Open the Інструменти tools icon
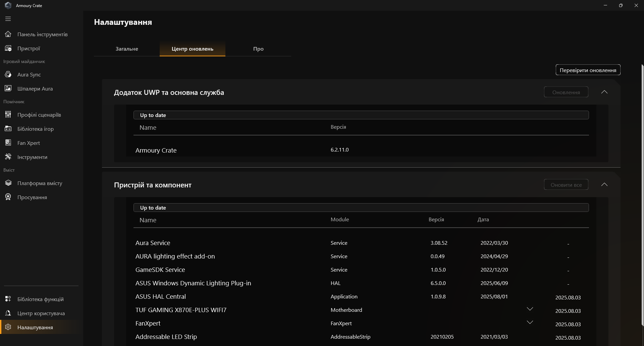Viewport: 644px width, 346px height. click(x=8, y=157)
